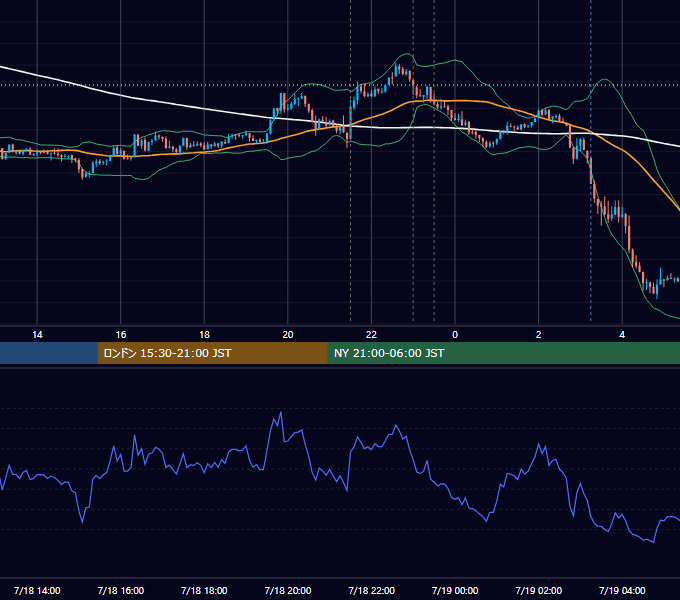Click hour label 18 on price chart axis
This screenshot has width=680, height=600.
pyautogui.click(x=204, y=335)
